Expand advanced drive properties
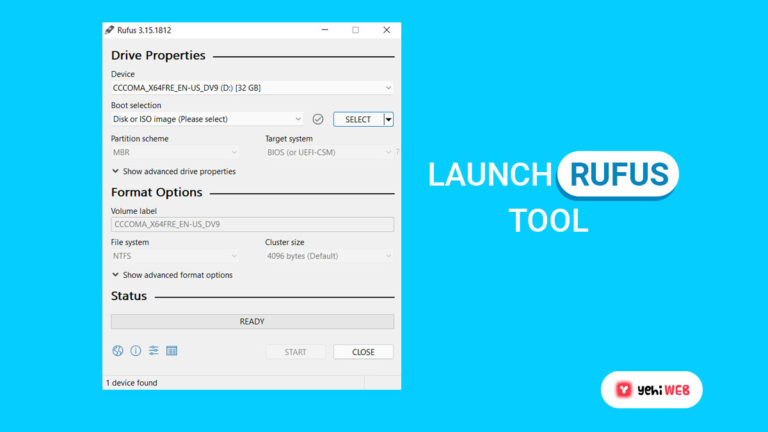The width and height of the screenshot is (768, 432). click(x=173, y=171)
